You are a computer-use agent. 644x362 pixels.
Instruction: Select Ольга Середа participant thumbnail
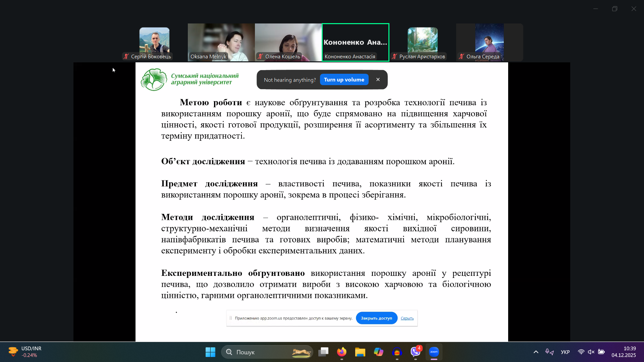(x=489, y=42)
